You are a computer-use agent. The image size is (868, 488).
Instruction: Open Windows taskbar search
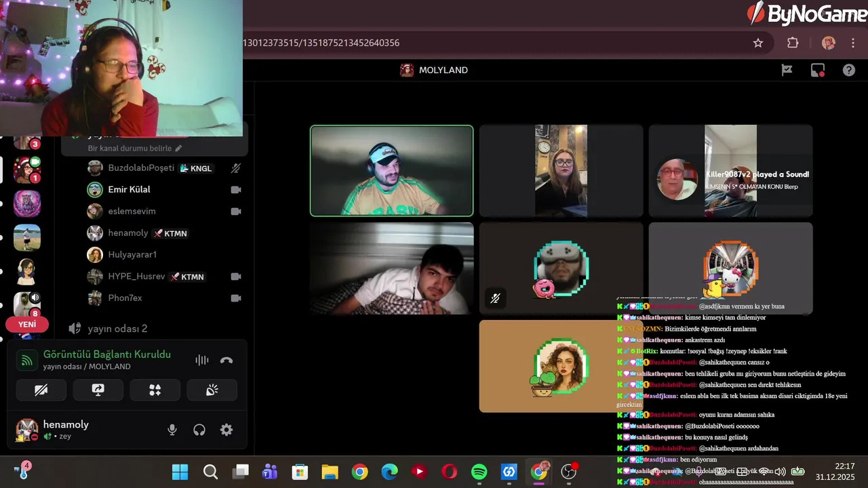[210, 472]
